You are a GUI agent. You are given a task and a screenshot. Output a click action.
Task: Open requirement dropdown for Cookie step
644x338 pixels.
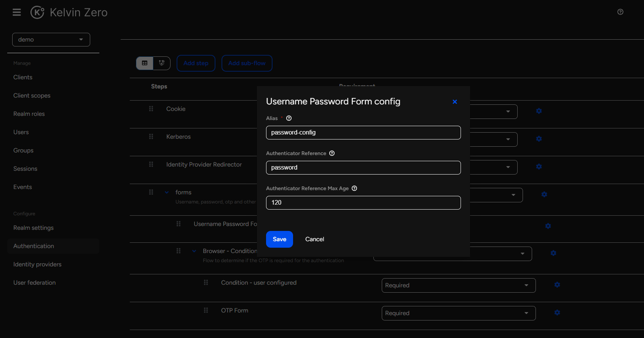(494, 112)
